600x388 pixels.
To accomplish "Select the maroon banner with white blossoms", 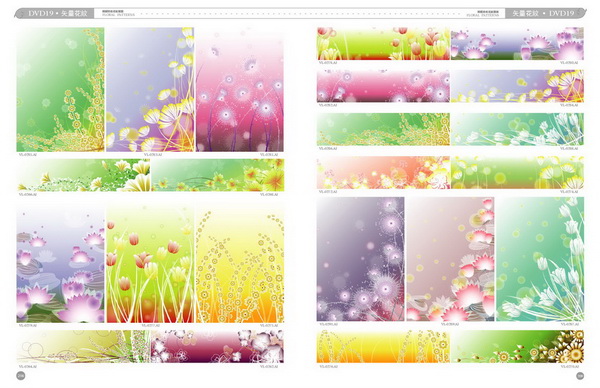I will pyautogui.click(x=217, y=347).
